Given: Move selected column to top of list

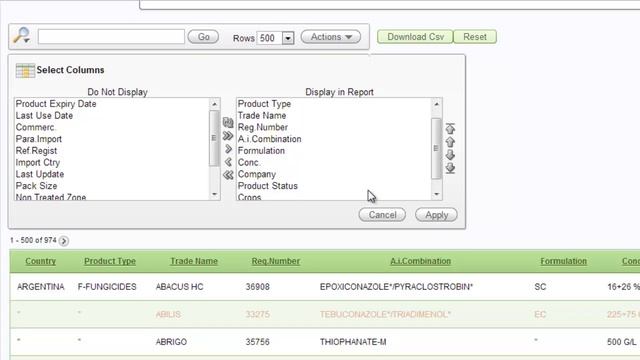Looking at the screenshot, I should [450, 129].
